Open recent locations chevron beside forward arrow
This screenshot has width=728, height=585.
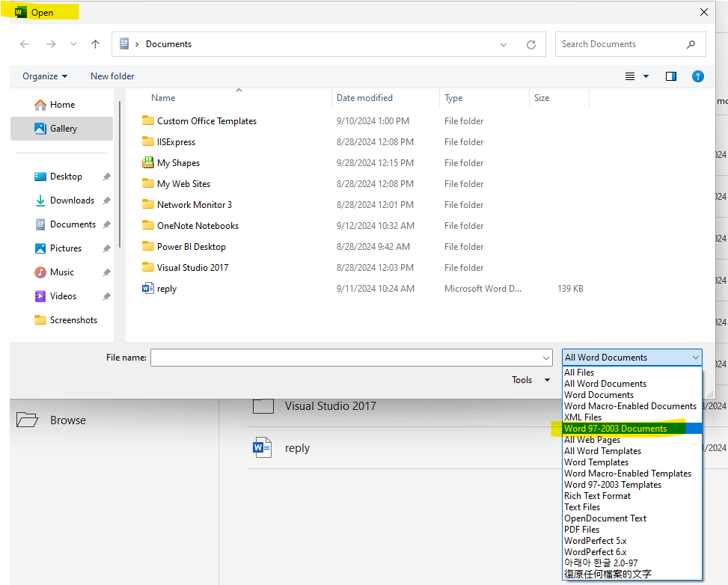73,44
